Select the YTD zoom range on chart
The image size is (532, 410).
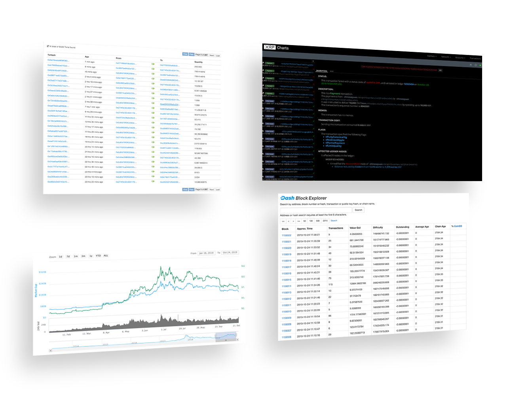pos(98,256)
